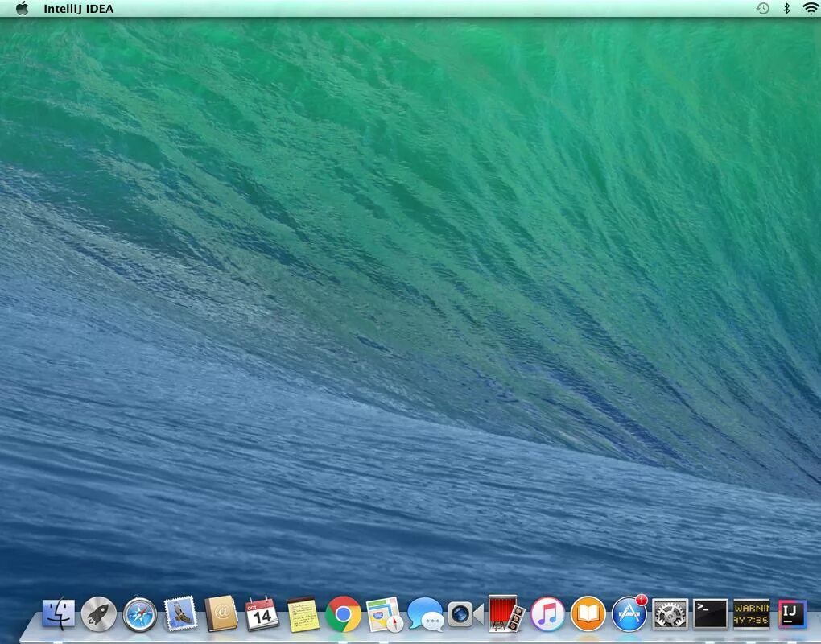Open Finder from the Dock
The height and width of the screenshot is (644, 821).
tap(58, 613)
